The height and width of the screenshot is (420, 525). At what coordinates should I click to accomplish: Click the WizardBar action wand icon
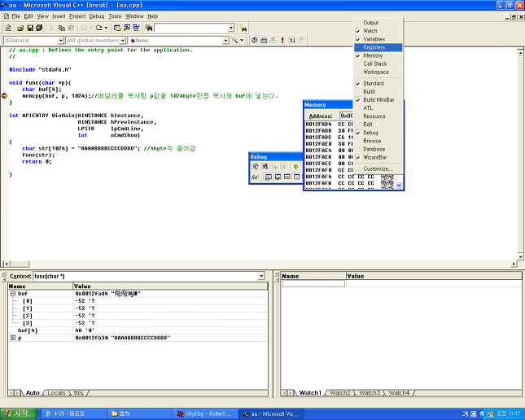234,40
